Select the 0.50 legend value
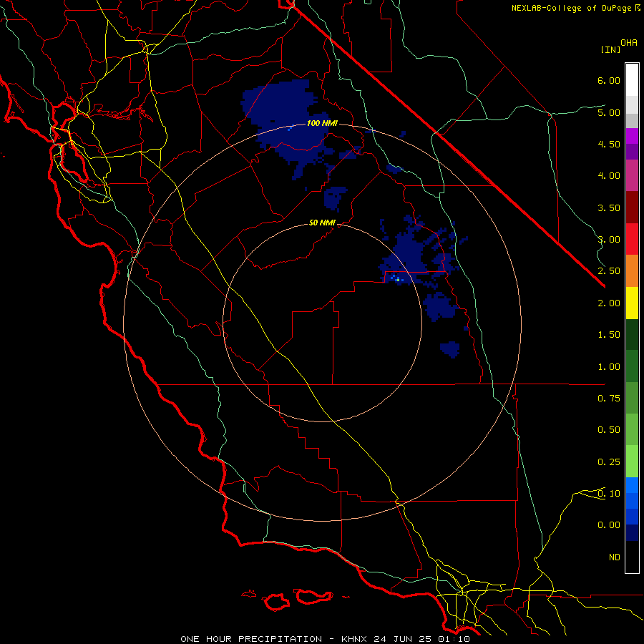 [609, 430]
